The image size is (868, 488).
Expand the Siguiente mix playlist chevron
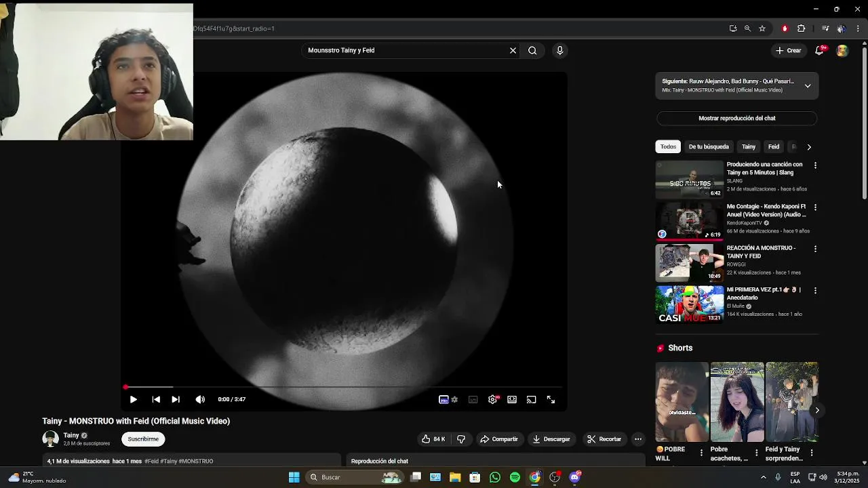pos(808,86)
